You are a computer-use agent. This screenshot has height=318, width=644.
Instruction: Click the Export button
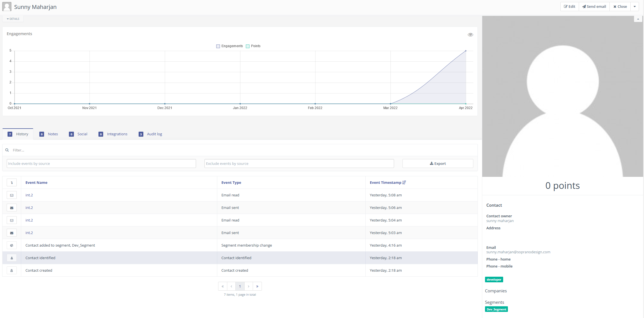click(438, 163)
